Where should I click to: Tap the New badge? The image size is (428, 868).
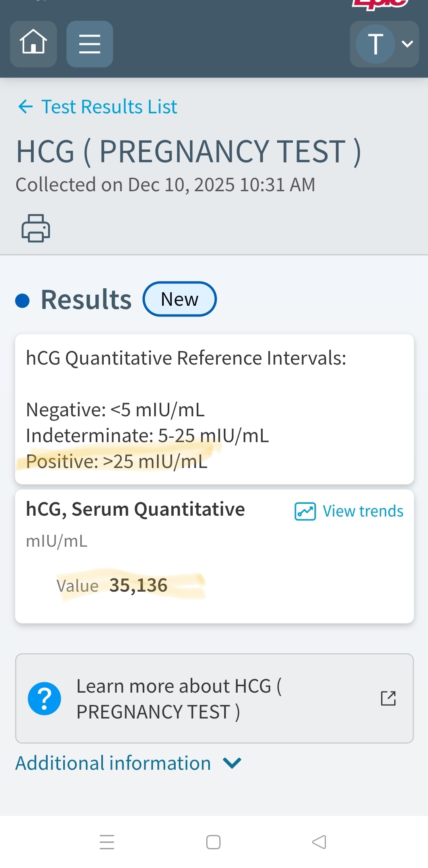pyautogui.click(x=180, y=299)
